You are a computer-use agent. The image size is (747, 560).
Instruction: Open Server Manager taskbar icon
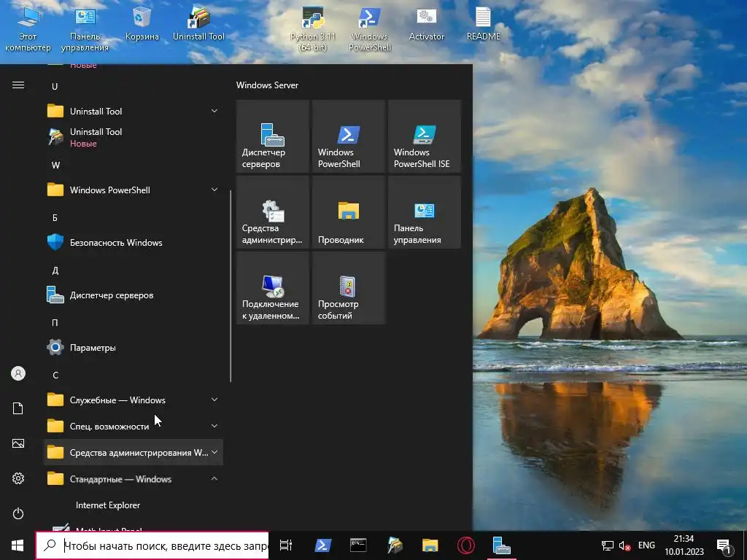tap(502, 545)
